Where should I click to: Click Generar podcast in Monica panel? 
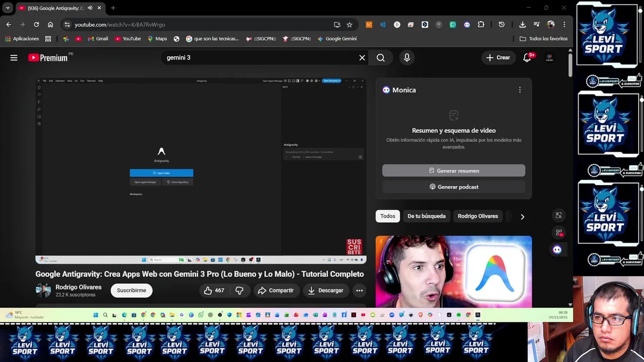pyautogui.click(x=454, y=187)
